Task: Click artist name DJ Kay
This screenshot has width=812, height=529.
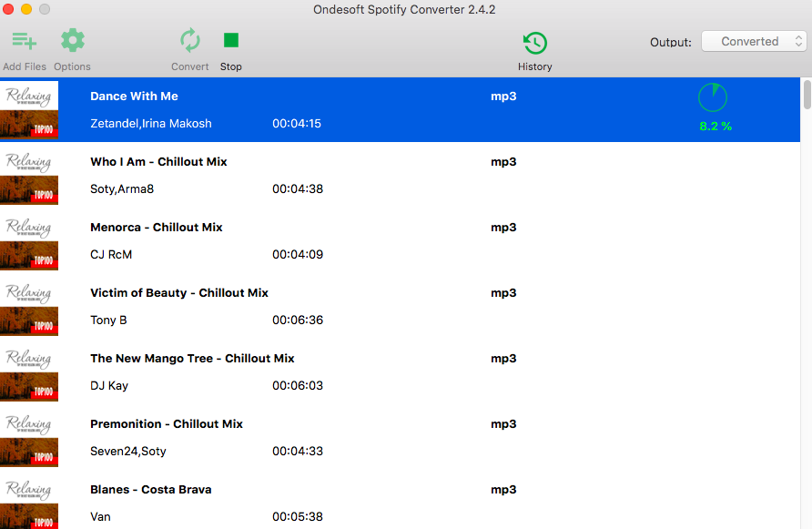Action: (108, 386)
